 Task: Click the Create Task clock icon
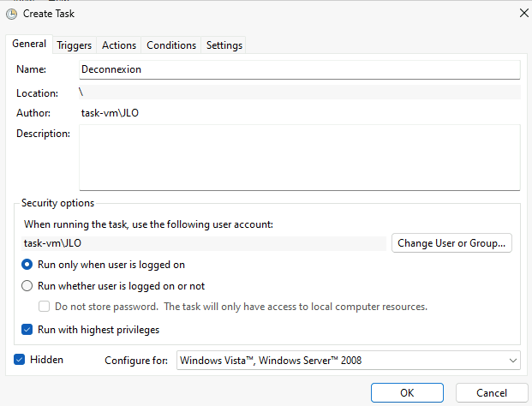click(x=11, y=14)
